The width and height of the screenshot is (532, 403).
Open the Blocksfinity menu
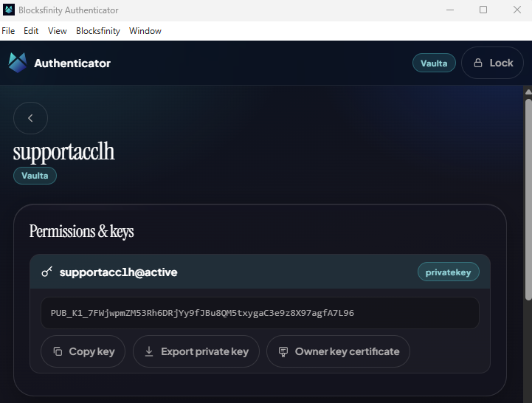coord(98,31)
